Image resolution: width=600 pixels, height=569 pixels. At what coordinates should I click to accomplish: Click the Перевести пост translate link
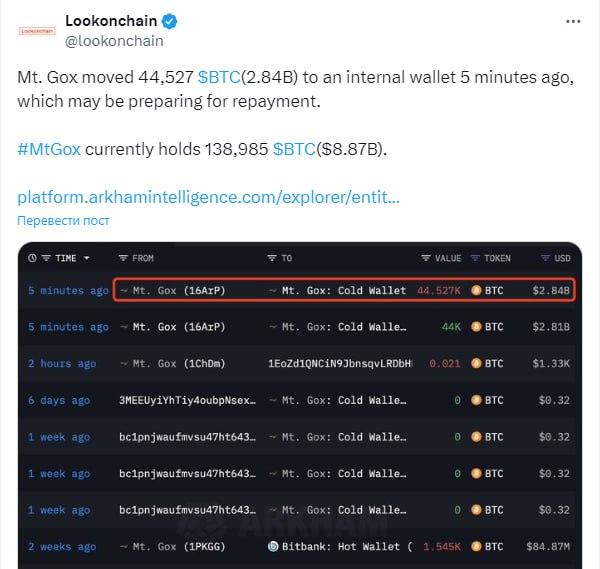[x=63, y=220]
